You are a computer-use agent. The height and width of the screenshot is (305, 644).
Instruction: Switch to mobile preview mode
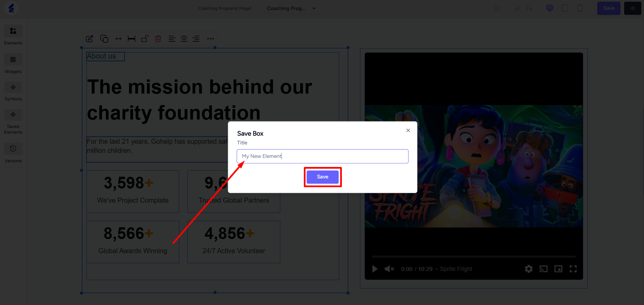click(580, 8)
